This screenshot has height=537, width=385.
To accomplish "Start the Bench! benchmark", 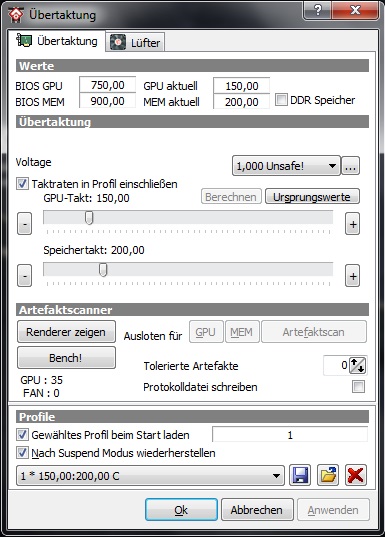I will point(66,358).
